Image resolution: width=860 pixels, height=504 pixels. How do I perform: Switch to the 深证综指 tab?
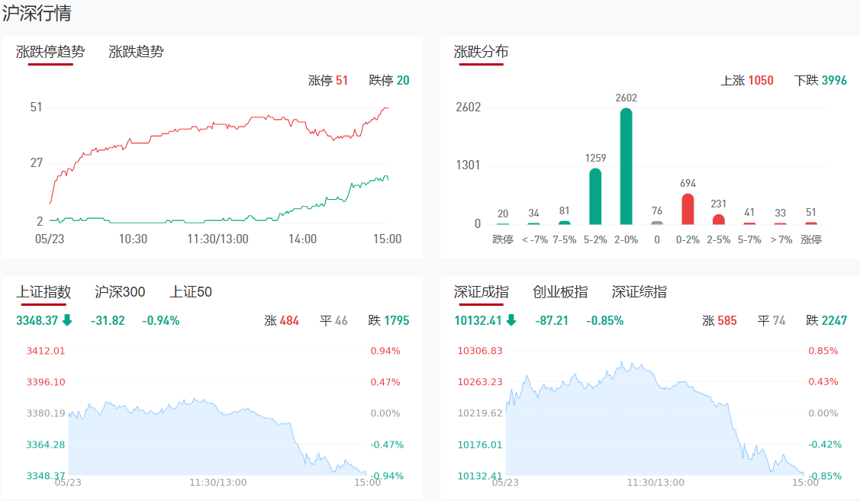639,292
